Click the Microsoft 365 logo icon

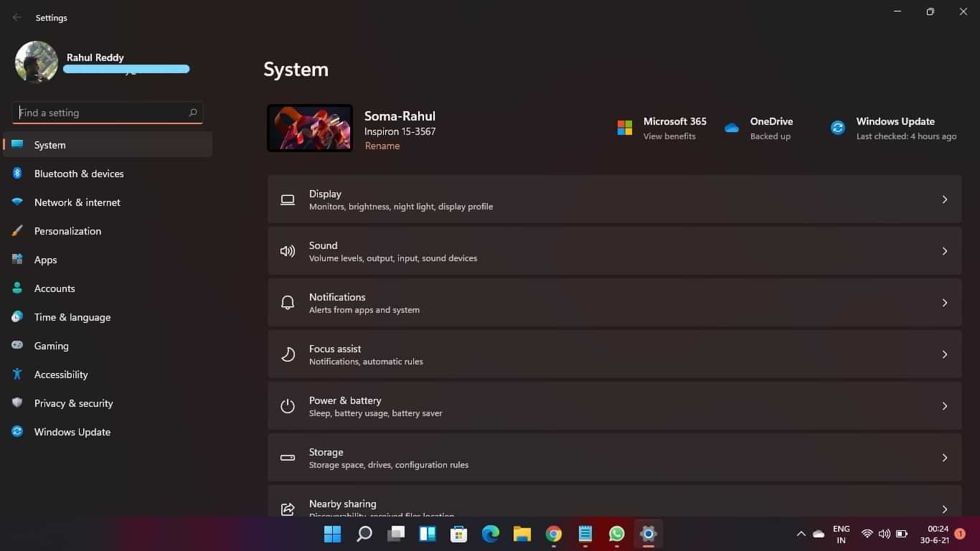(x=625, y=128)
